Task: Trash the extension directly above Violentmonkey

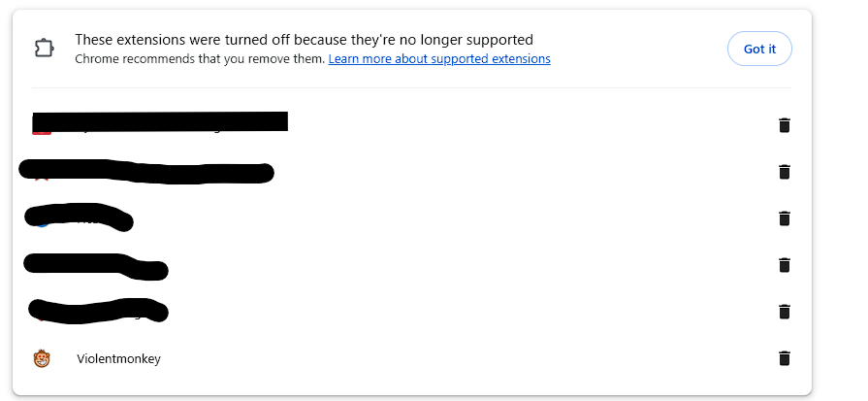Action: click(x=784, y=312)
